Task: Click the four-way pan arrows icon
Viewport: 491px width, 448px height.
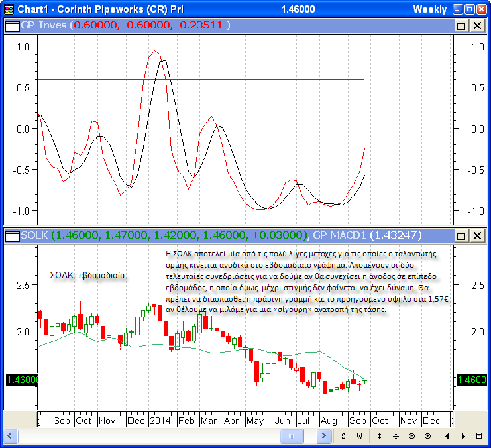Action: (x=396, y=436)
